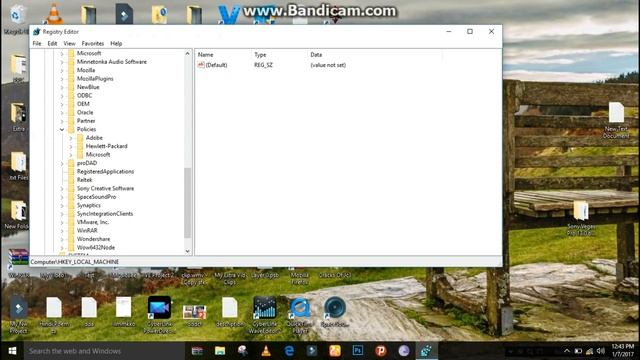Viewport: 640px width, 360px height.
Task: Click the orange P app taskbar icon
Action: click(x=381, y=351)
